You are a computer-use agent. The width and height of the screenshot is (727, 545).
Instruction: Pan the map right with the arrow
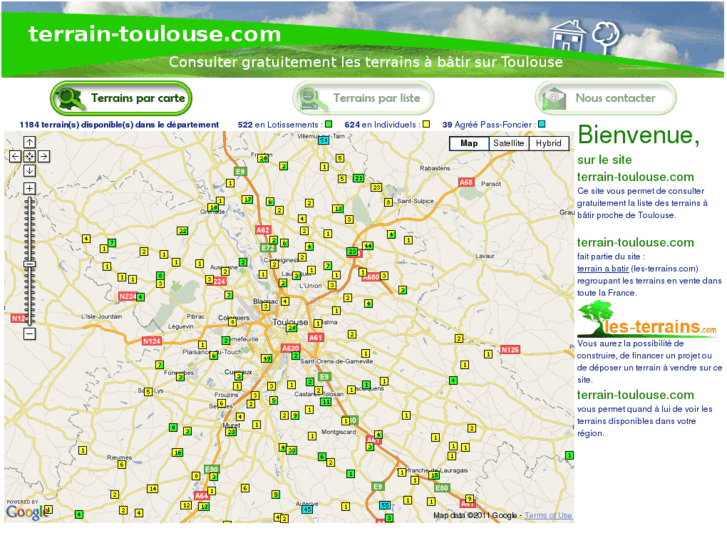coord(44,156)
